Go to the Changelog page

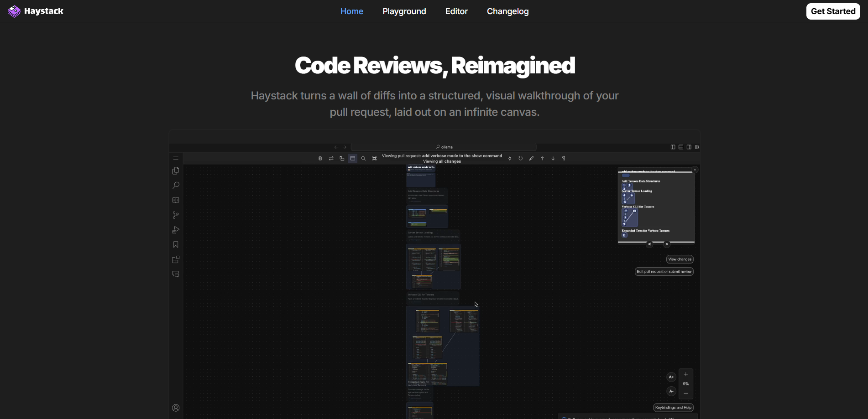click(x=507, y=11)
